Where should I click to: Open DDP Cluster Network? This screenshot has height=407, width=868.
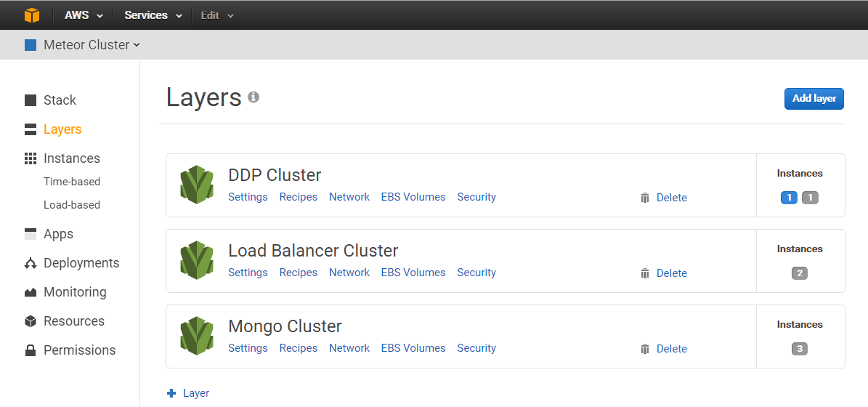(349, 197)
